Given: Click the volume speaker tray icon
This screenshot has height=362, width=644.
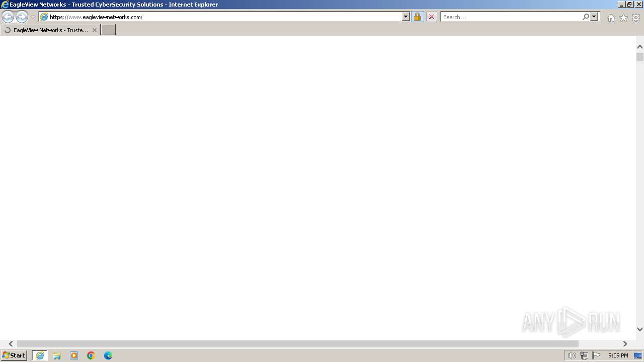Looking at the screenshot, I should [x=572, y=355].
